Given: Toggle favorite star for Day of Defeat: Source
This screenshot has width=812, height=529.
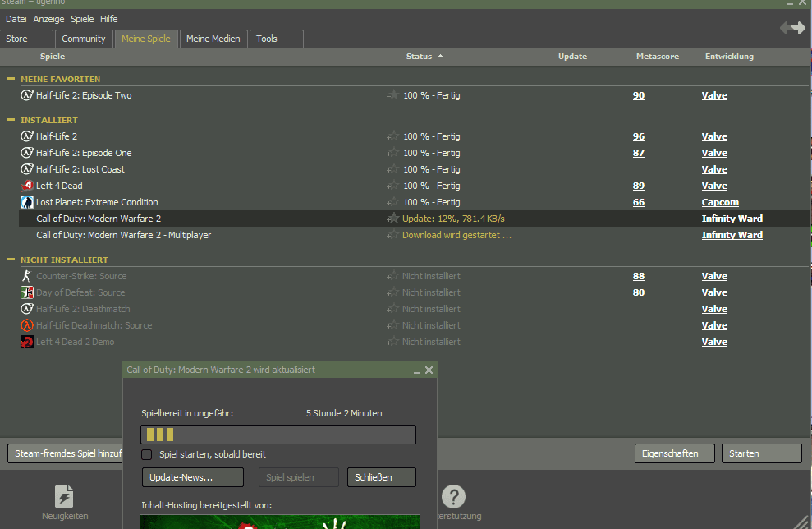Looking at the screenshot, I should pyautogui.click(x=393, y=292).
